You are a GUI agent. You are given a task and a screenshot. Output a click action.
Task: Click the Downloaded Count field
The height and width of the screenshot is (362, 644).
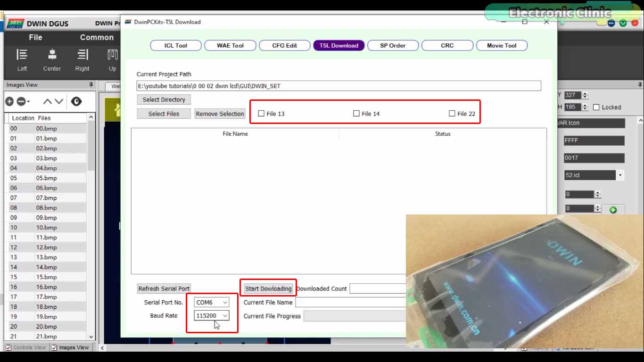click(x=378, y=288)
